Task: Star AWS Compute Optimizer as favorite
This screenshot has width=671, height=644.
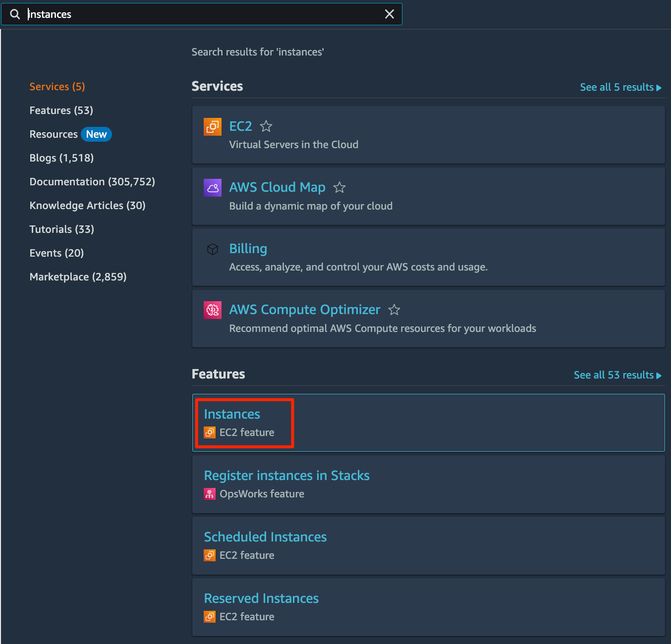Action: (394, 310)
